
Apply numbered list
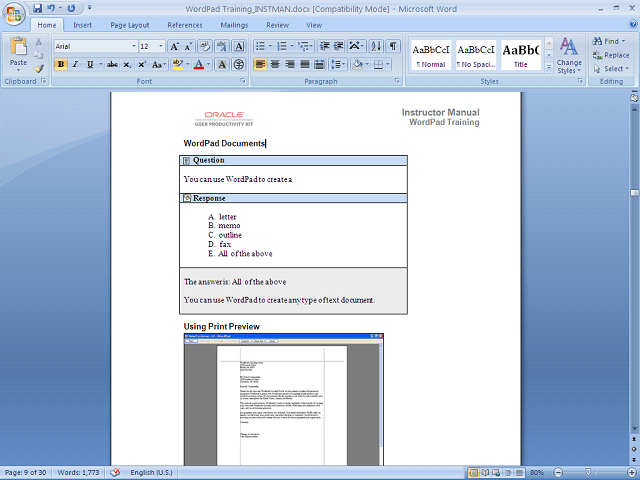coord(282,46)
